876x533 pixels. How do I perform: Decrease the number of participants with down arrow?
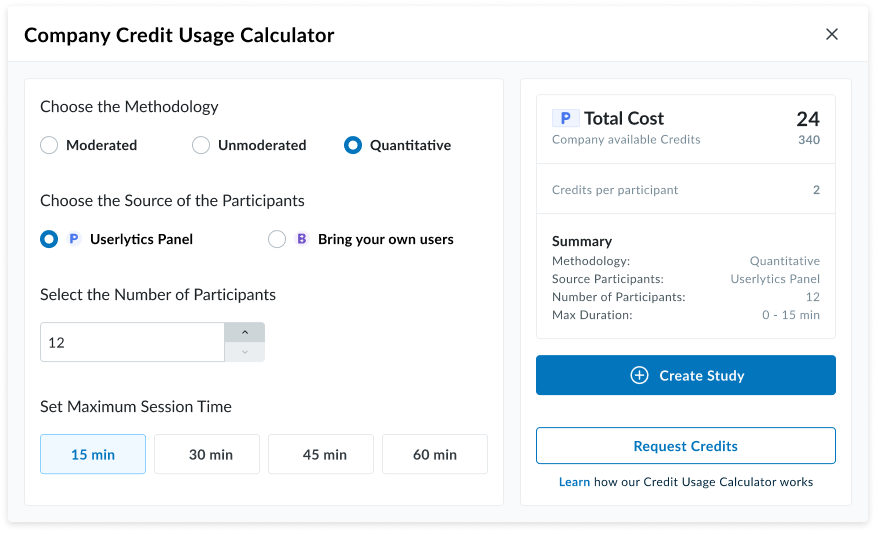pos(245,351)
